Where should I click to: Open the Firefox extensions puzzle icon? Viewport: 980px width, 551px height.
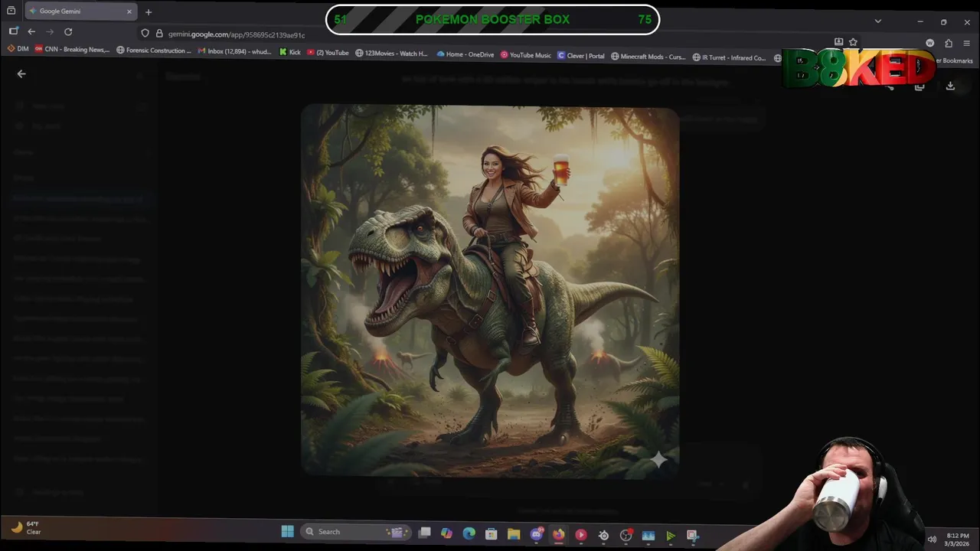tap(949, 44)
